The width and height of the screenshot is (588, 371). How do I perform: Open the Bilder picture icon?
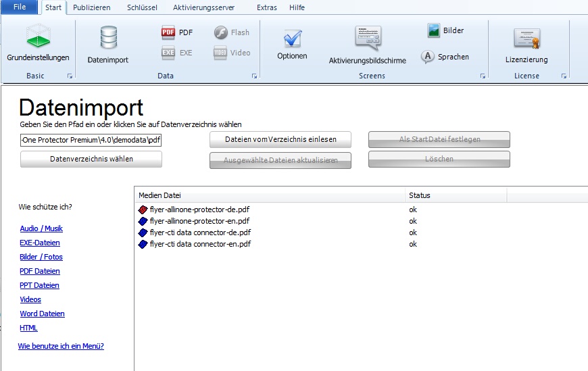pos(433,30)
